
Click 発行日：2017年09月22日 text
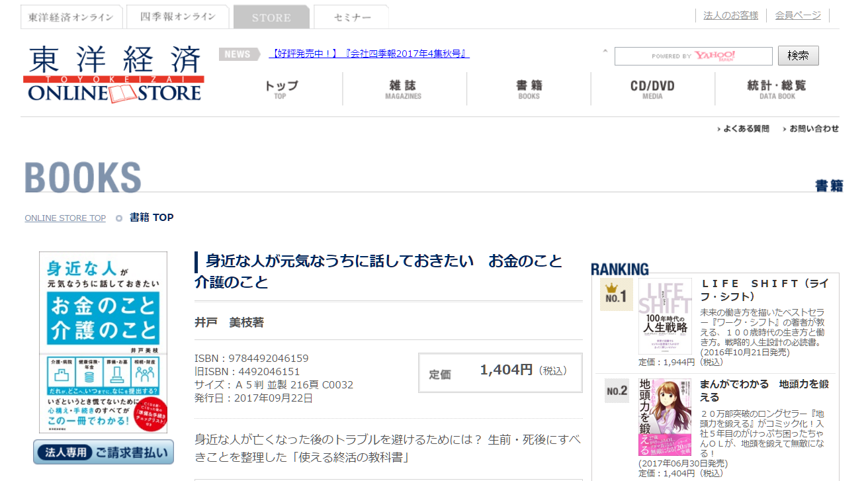[x=253, y=398]
